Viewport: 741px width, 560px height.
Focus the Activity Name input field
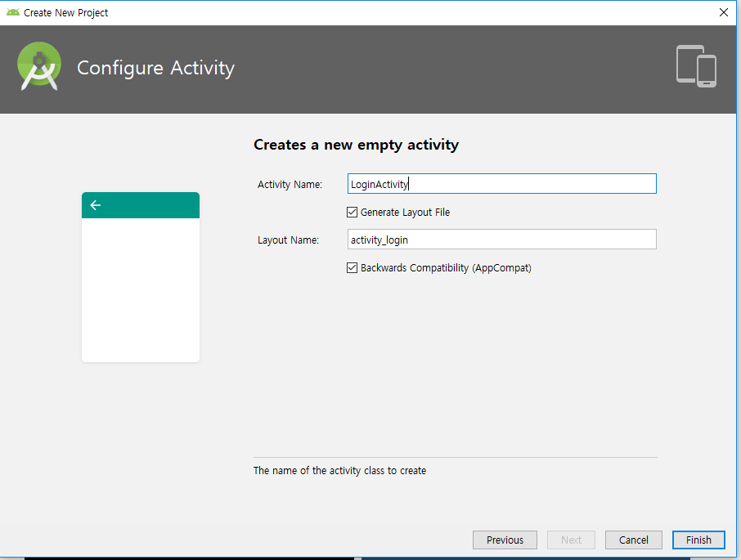point(502,184)
